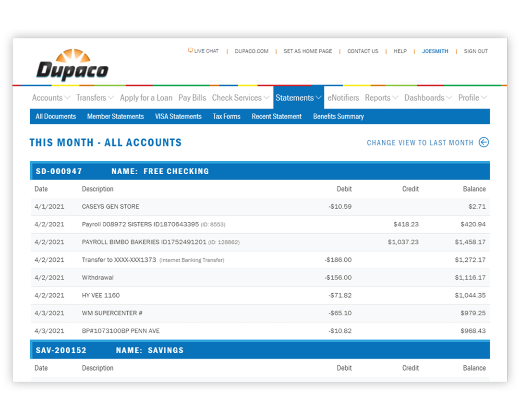Select the Tax Forms tab

click(x=227, y=116)
